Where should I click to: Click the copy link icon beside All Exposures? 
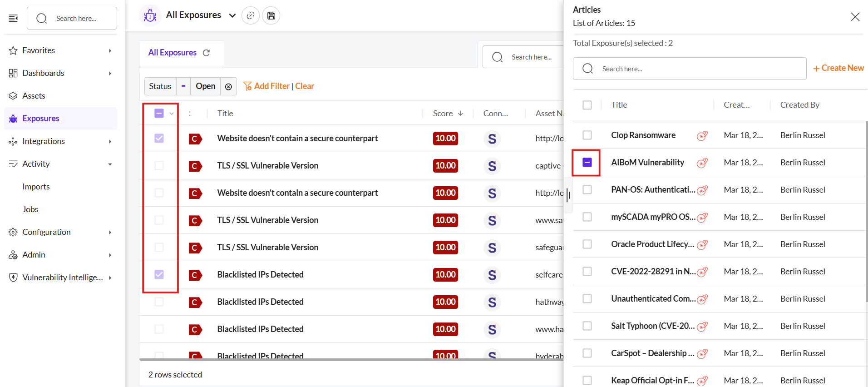click(251, 15)
